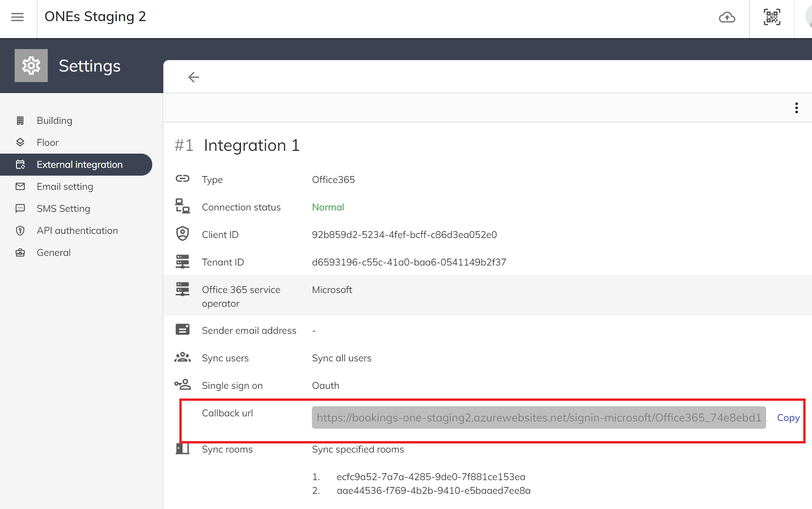Open API authentication settings
Viewport: 812px width, 509px height.
tap(77, 231)
